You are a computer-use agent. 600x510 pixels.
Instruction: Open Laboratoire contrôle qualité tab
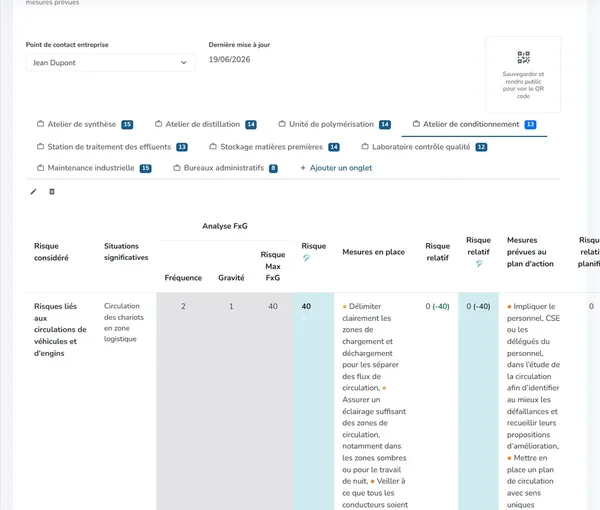tap(424, 147)
